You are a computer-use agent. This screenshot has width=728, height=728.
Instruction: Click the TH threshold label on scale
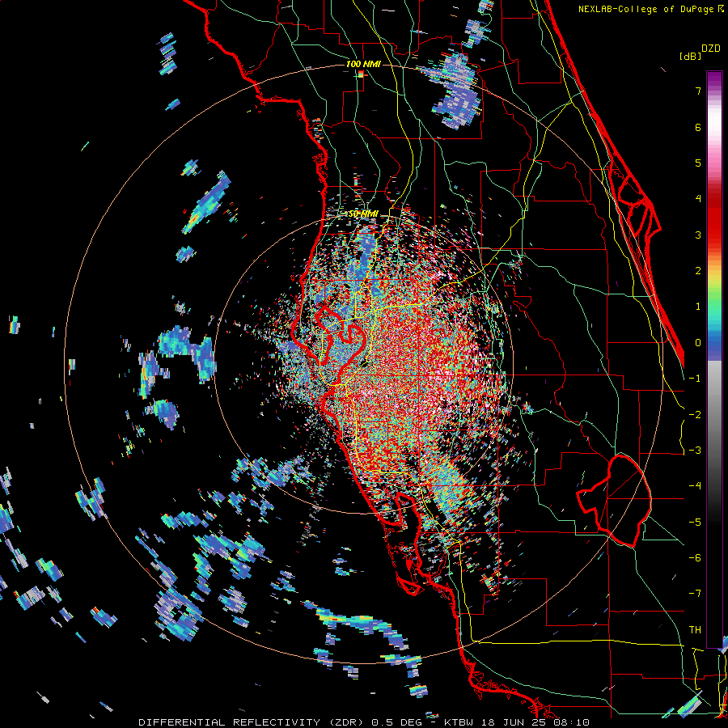[x=695, y=630]
